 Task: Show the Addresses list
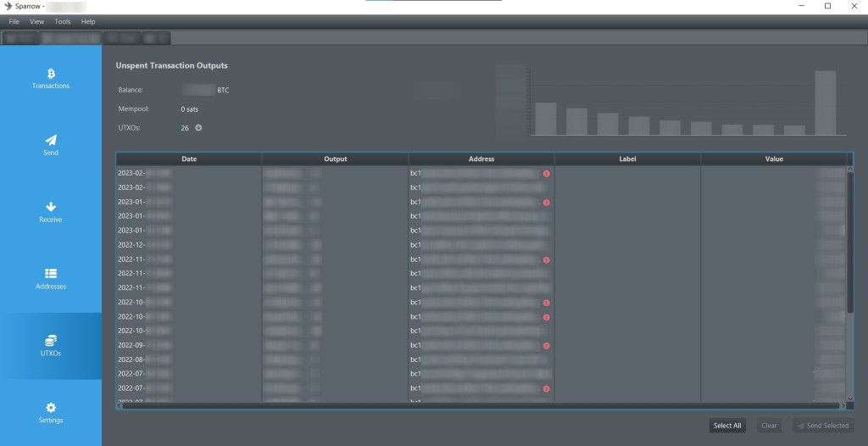pos(51,279)
